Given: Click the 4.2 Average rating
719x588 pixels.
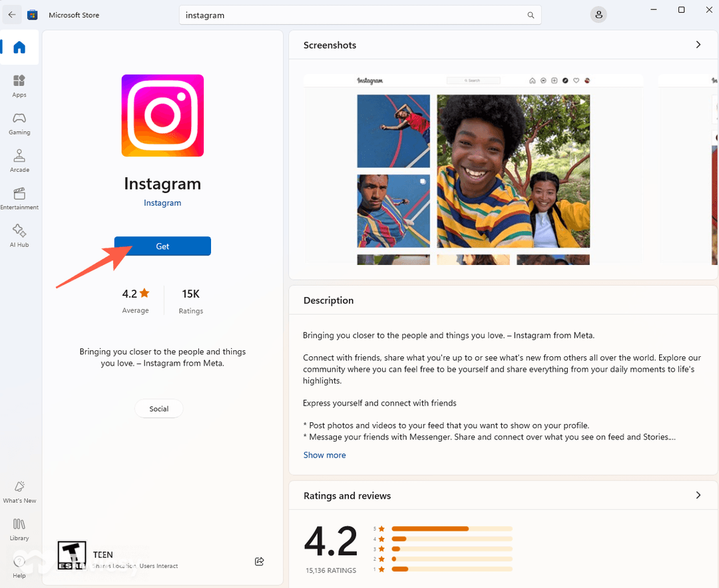Looking at the screenshot, I should 135,300.
